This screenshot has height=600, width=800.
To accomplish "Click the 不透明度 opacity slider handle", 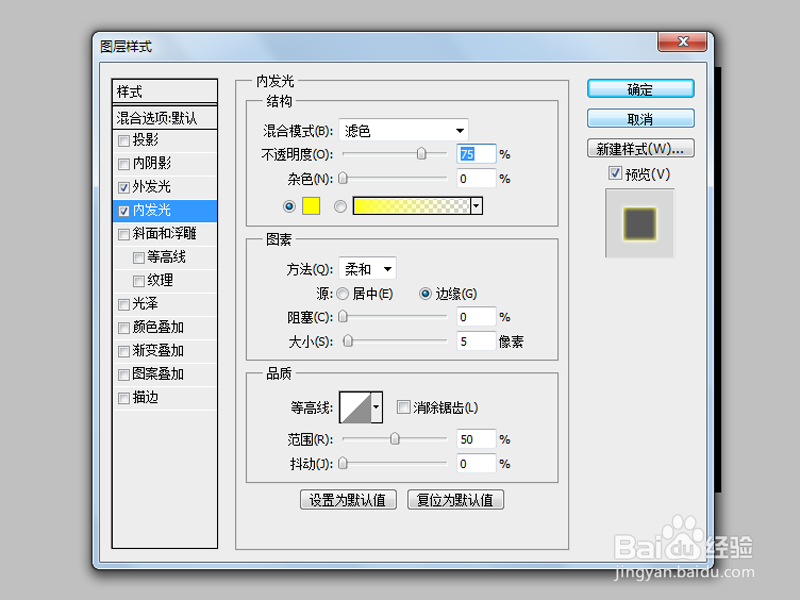I will point(421,154).
